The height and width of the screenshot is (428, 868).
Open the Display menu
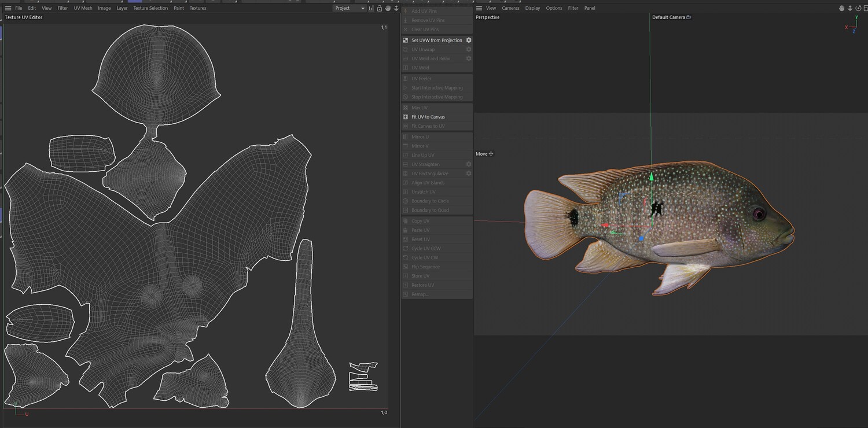click(532, 8)
